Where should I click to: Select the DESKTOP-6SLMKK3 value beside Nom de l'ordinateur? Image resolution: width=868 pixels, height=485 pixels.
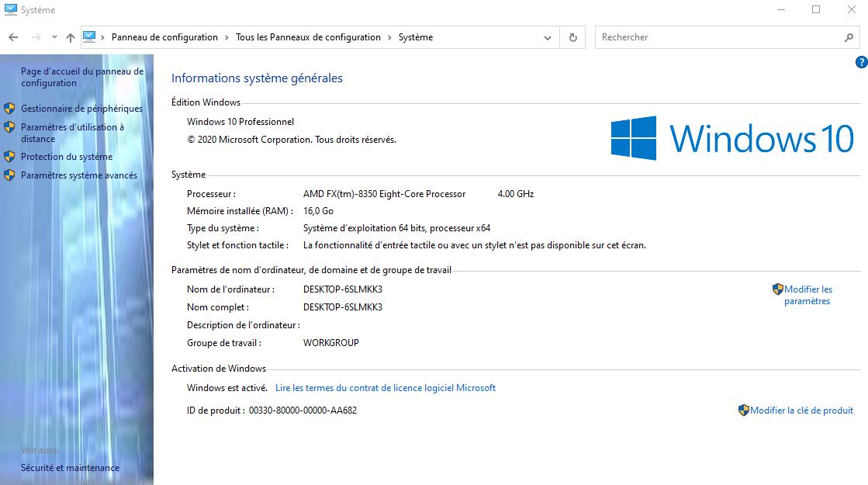pos(343,289)
